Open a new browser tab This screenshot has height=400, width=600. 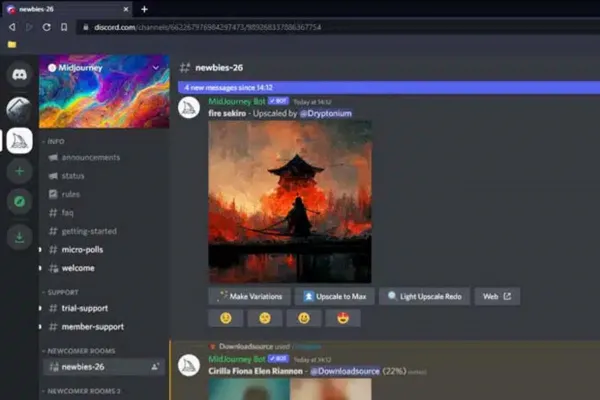pos(144,9)
